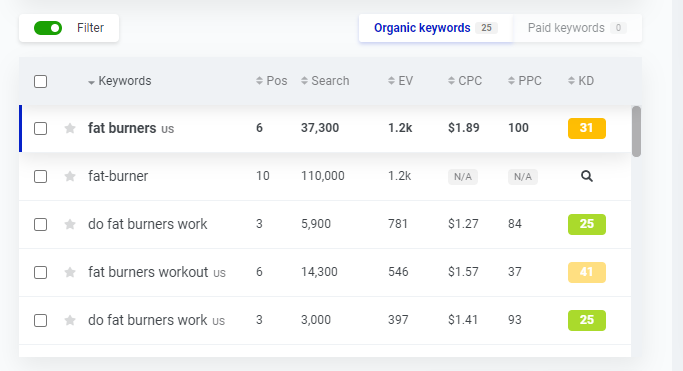Viewport: 683px width, 371px height.
Task: Sort by Pos column
Action: tap(271, 81)
